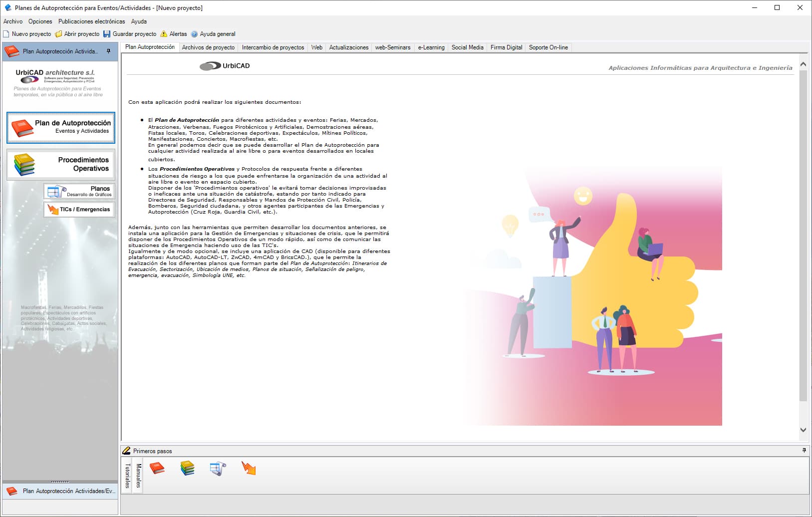This screenshot has height=517, width=812.
Task: Launch TICs / Emergencias
Action: [x=79, y=209]
